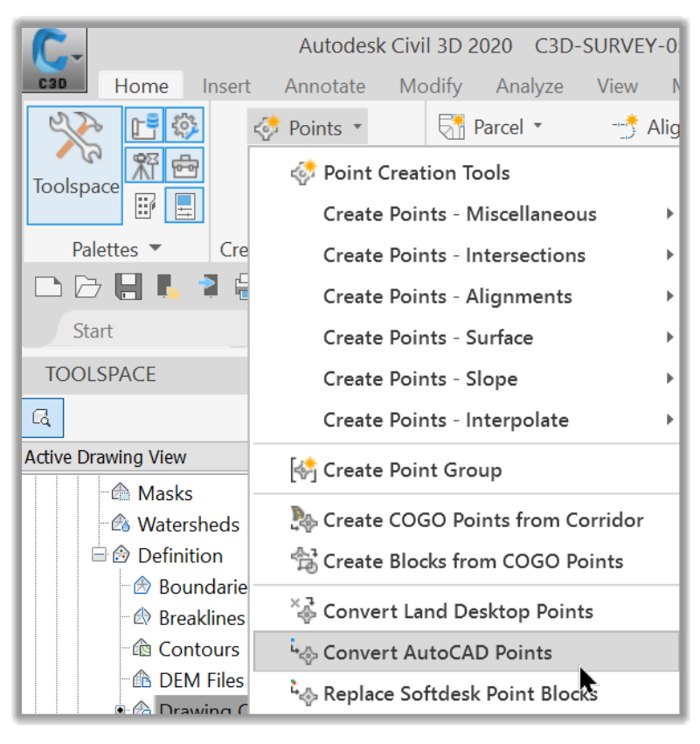This screenshot has height=744, width=700.
Task: Select the Watersheds tree item
Action: pyautogui.click(x=188, y=525)
